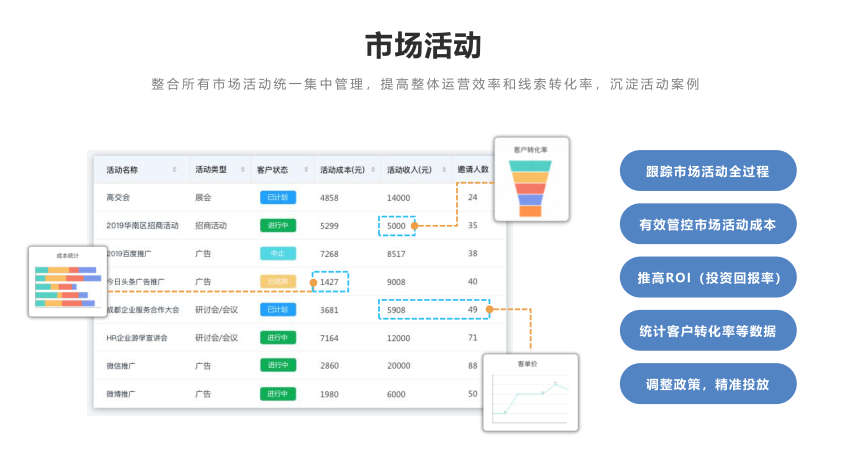This screenshot has width=847, height=472.
Task: Select the 今日头条广告推广 activity name
Action: [136, 282]
